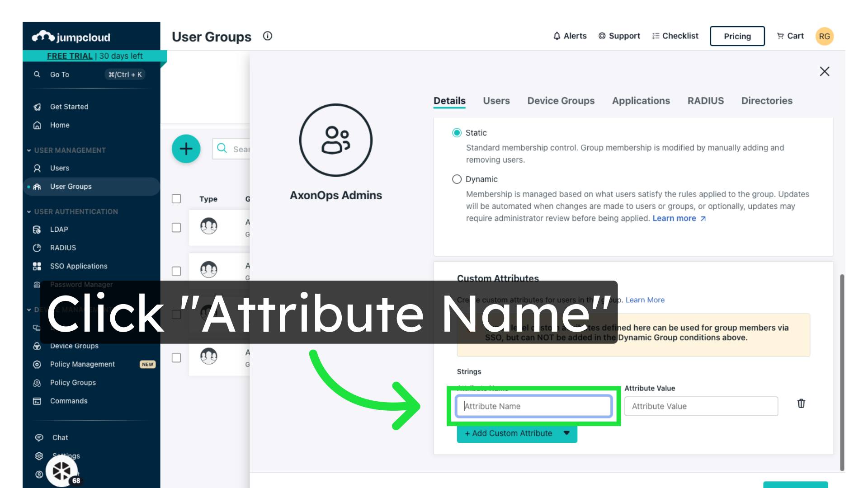Viewport: 868px width, 488px height.
Task: Click RG user avatar
Action: [824, 37]
